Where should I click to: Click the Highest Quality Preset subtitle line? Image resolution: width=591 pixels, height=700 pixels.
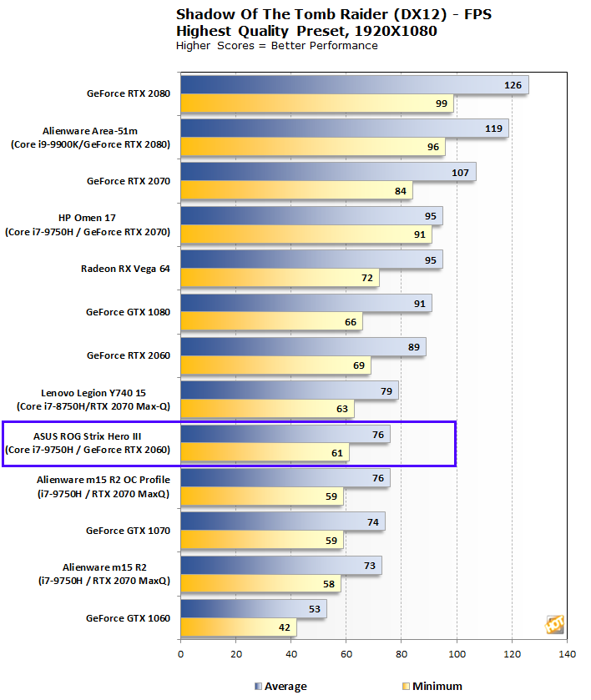coord(306,31)
